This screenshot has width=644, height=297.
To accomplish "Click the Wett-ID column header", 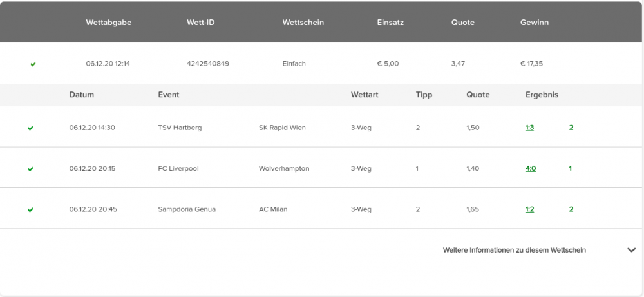I will pyautogui.click(x=200, y=23).
